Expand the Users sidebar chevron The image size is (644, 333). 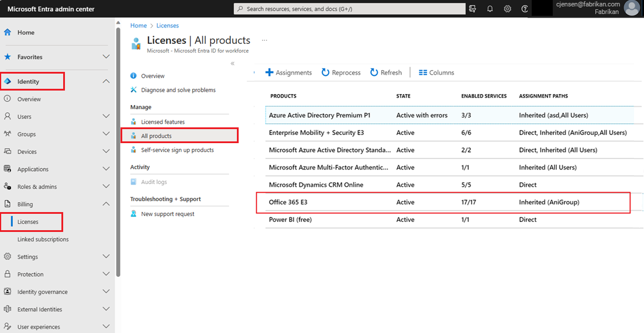(x=106, y=116)
